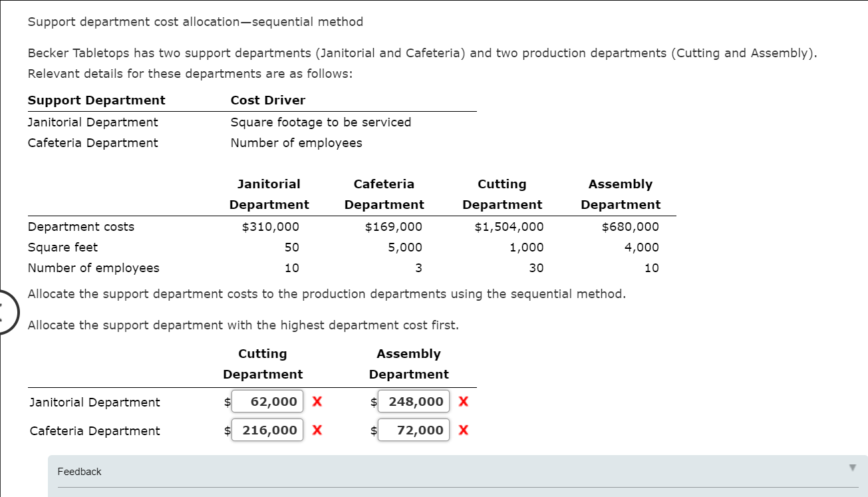Click the 'Janitorial Department' answer row label
Screen dimensions: 868x497
pyautogui.click(x=95, y=403)
